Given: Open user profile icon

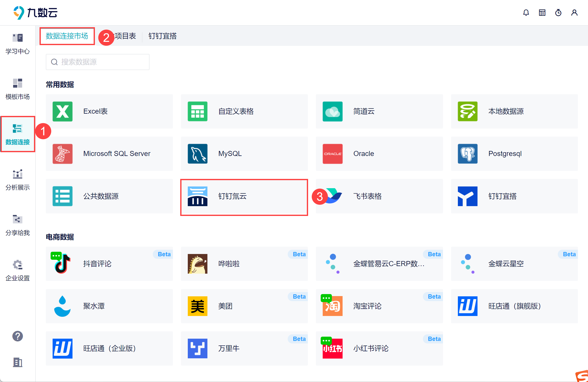Looking at the screenshot, I should pos(574,13).
